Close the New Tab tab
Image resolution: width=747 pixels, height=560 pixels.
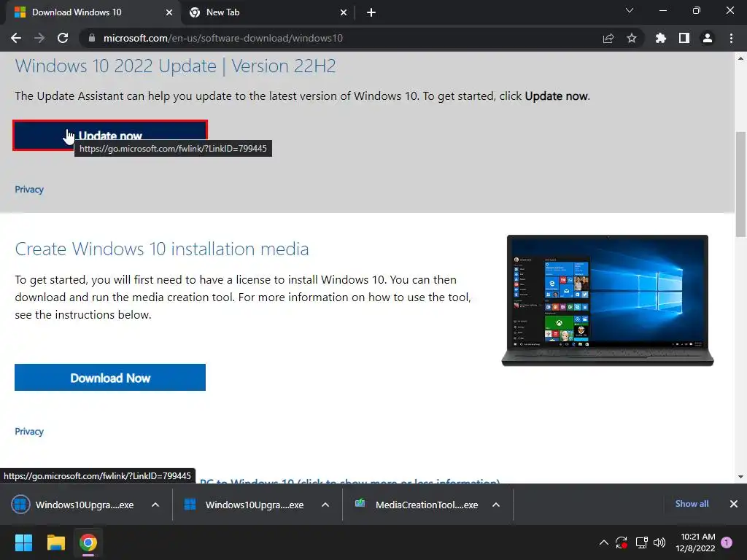[x=344, y=12]
